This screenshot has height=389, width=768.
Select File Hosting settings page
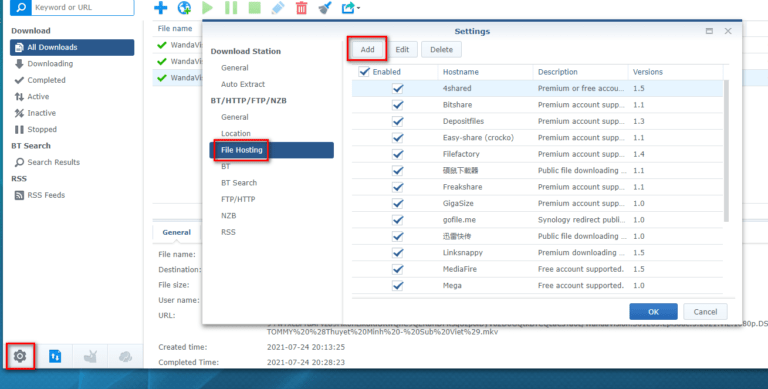click(272, 150)
